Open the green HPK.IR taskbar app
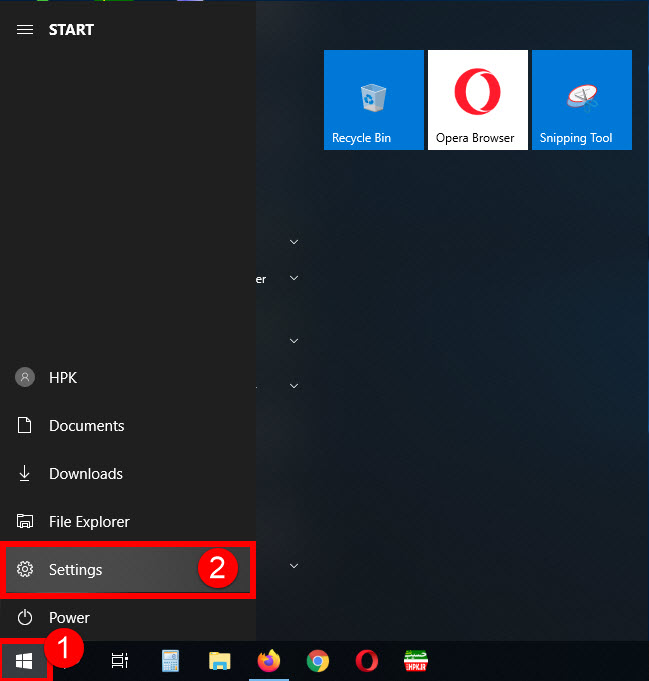The image size is (649, 681). [x=416, y=661]
